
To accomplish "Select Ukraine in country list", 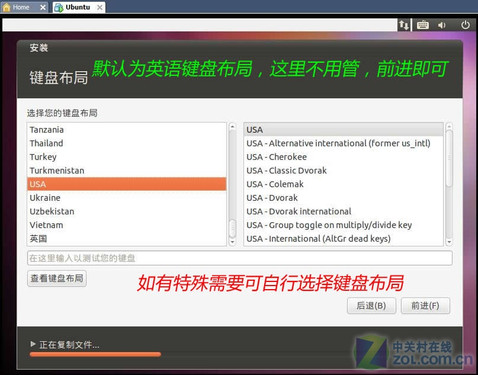I will pyautogui.click(x=127, y=198).
